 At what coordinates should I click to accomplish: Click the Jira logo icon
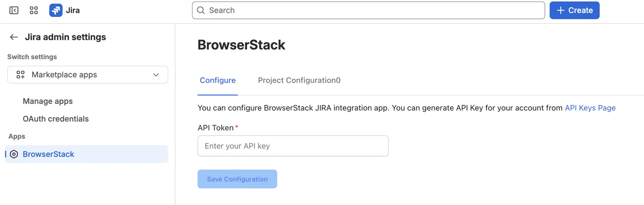pos(56,10)
